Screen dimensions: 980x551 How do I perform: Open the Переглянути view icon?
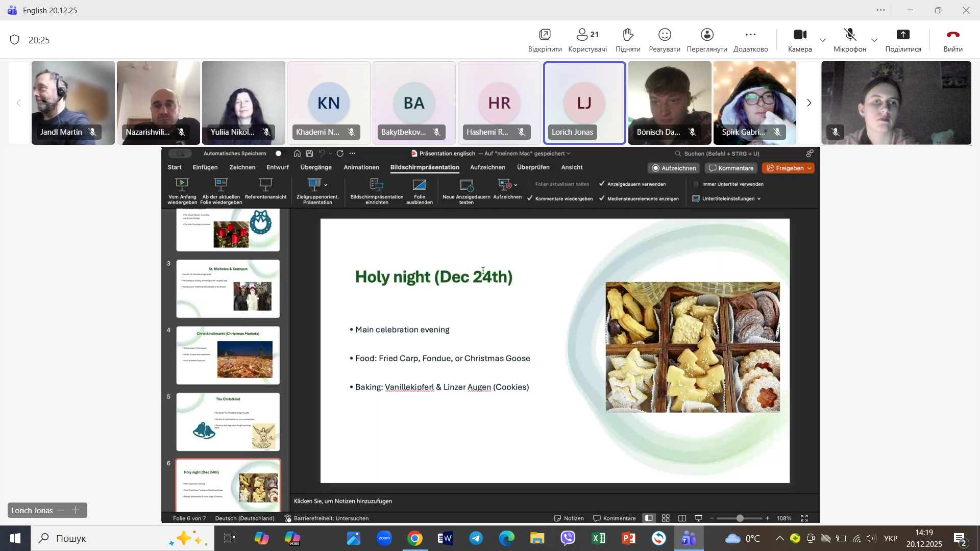coord(707,35)
